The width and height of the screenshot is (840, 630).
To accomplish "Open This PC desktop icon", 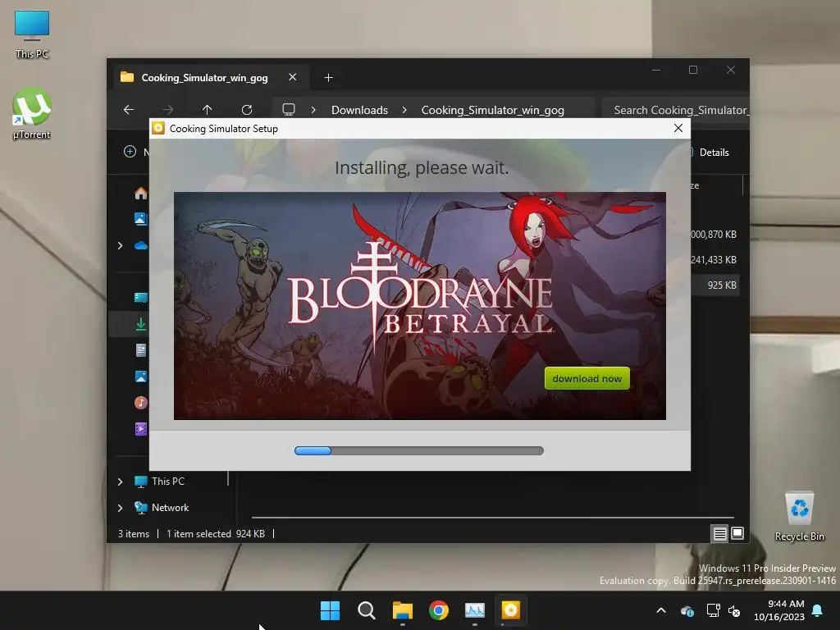I will [x=32, y=34].
